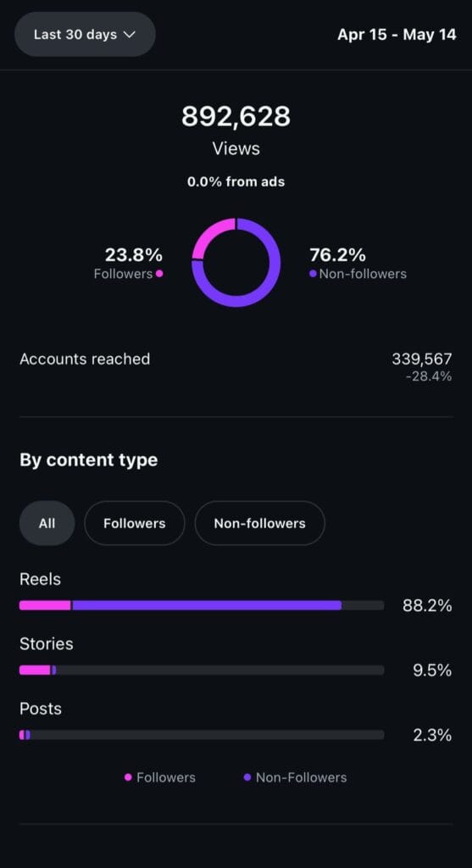Screen dimensions: 472x868
Task: Tap the Apr 15 - May 14 date range
Action: (x=397, y=34)
